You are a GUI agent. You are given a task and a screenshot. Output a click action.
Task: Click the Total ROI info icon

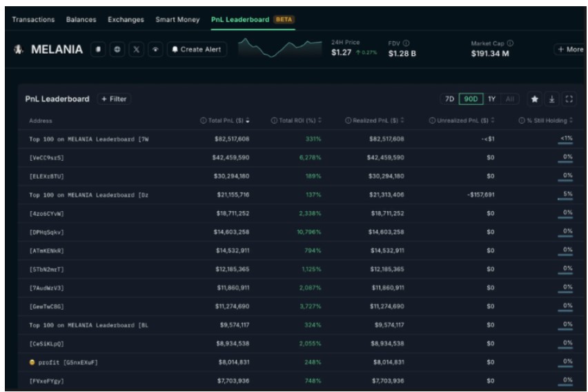pyautogui.click(x=274, y=120)
